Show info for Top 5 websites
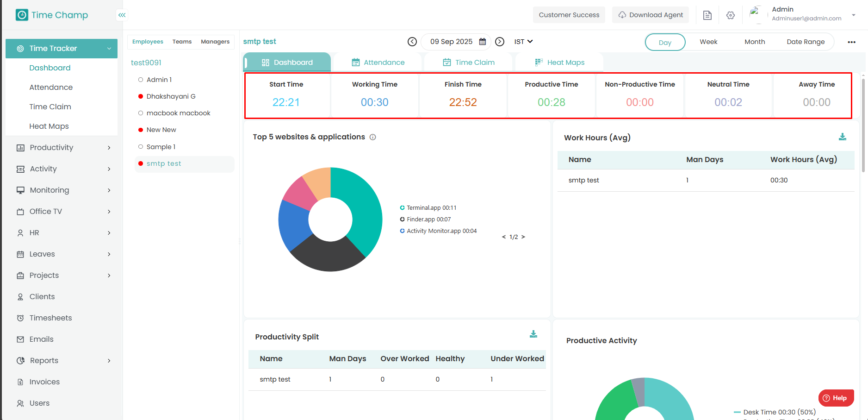This screenshot has width=868, height=420. pyautogui.click(x=373, y=137)
